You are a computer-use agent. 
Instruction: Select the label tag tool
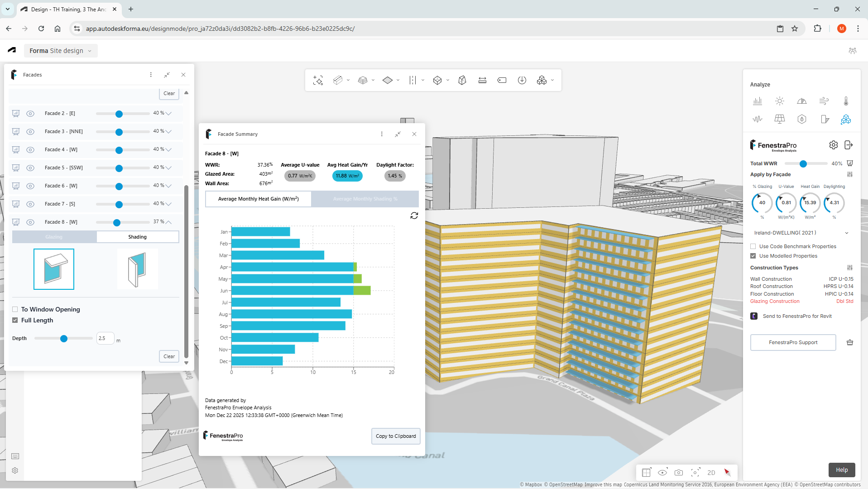click(502, 80)
